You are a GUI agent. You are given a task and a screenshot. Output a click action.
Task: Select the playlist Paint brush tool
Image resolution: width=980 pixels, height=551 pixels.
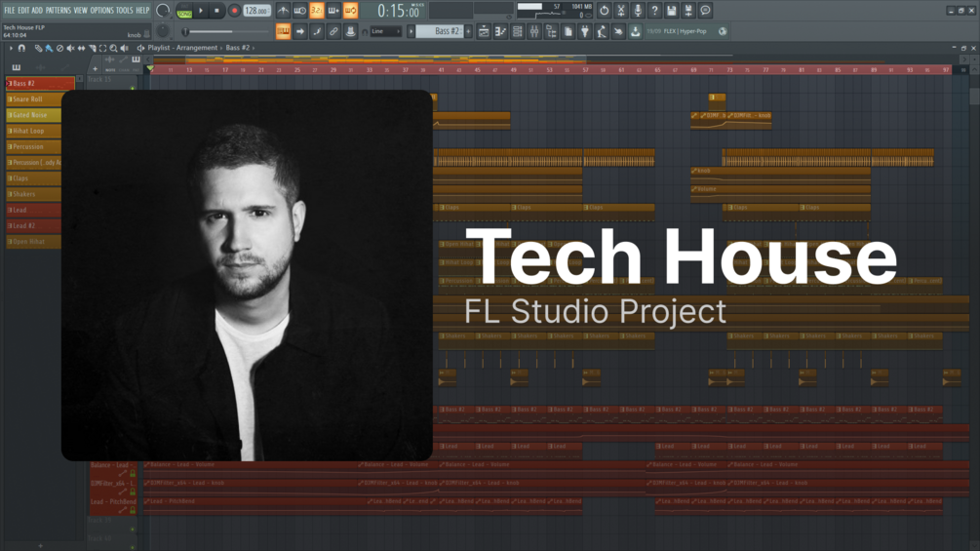point(49,48)
